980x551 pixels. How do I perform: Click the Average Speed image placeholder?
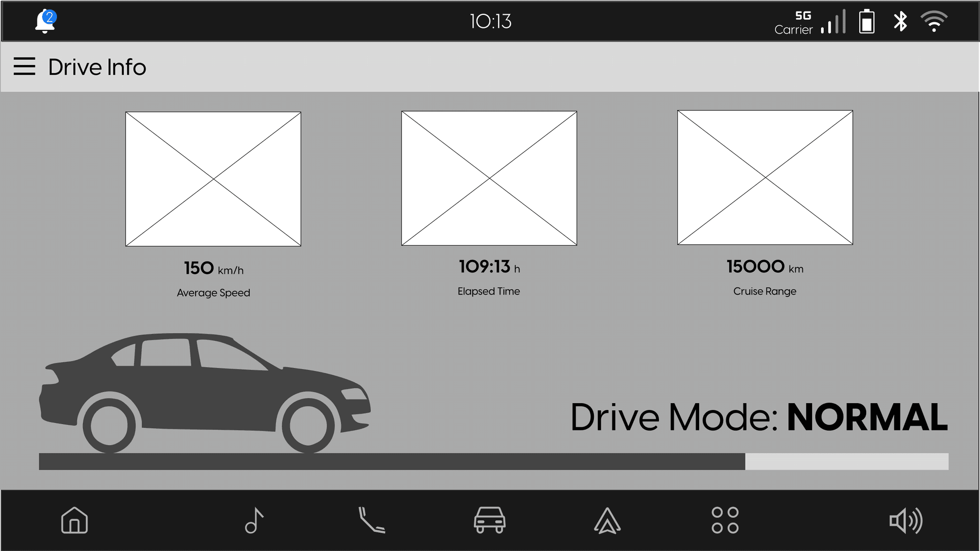[213, 179]
